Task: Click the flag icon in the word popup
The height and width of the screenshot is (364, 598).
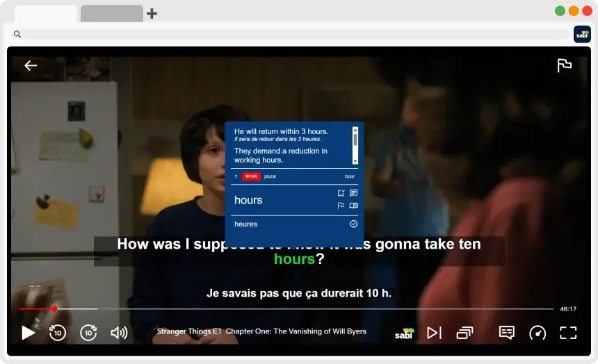Action: [x=341, y=206]
